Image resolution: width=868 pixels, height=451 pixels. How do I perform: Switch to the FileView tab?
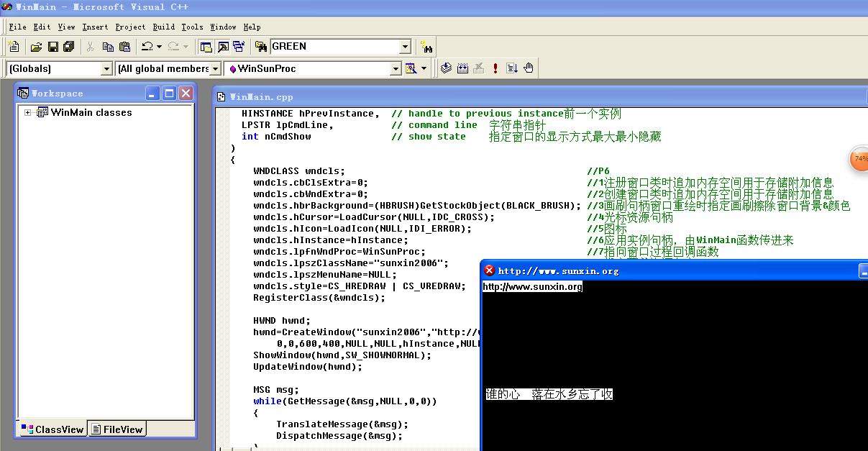[x=117, y=429]
